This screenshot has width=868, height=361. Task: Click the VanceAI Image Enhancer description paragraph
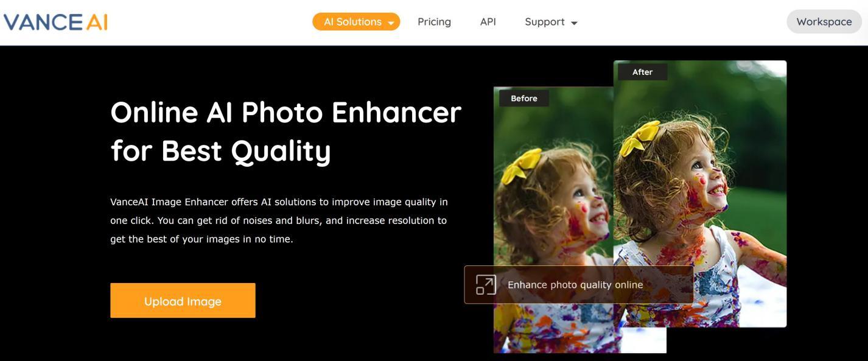point(279,220)
